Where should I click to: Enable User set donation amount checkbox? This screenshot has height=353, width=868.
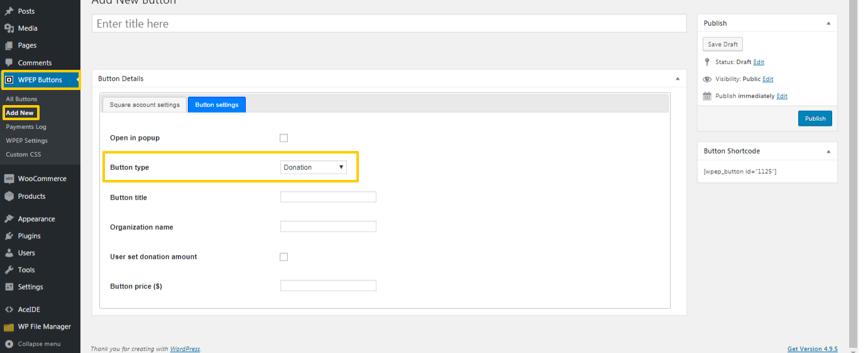(x=283, y=257)
